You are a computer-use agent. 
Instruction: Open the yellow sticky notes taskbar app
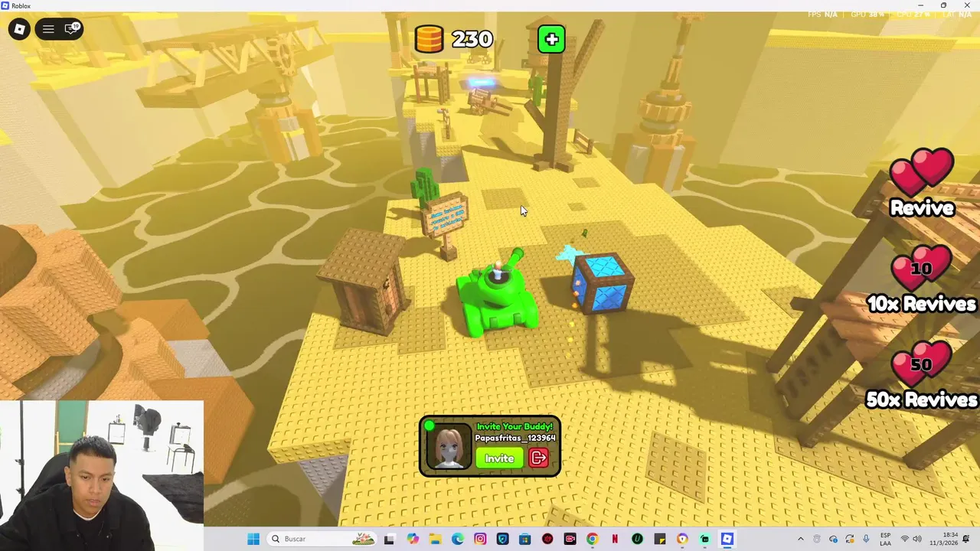(x=659, y=539)
